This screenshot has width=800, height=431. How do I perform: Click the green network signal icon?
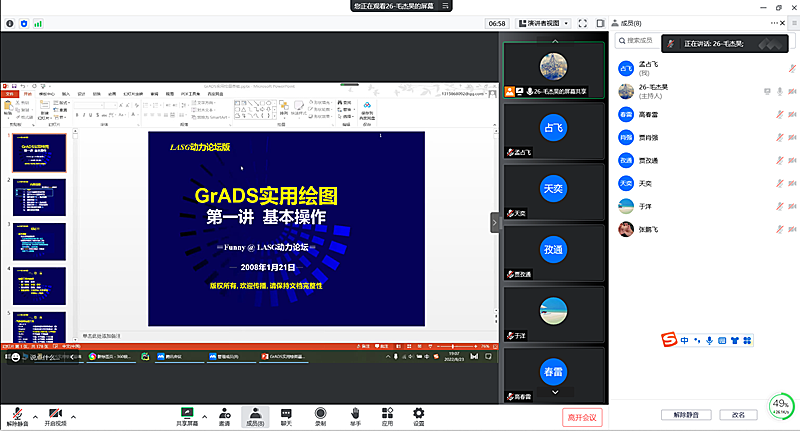click(x=38, y=23)
